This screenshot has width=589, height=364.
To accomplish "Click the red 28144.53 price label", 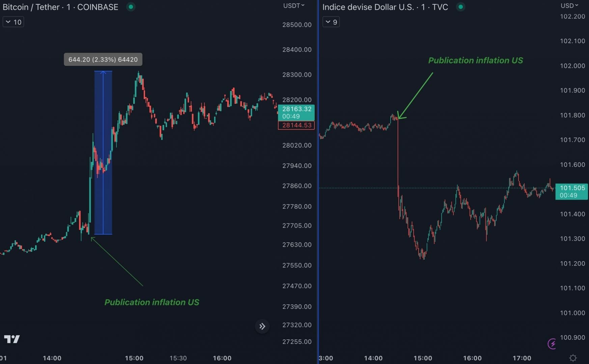I will pyautogui.click(x=297, y=125).
